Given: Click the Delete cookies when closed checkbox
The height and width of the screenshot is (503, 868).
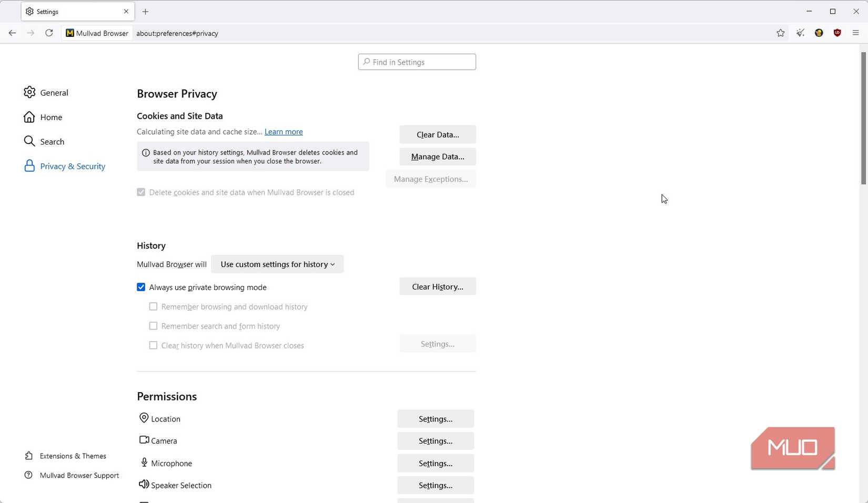Looking at the screenshot, I should [x=141, y=192].
